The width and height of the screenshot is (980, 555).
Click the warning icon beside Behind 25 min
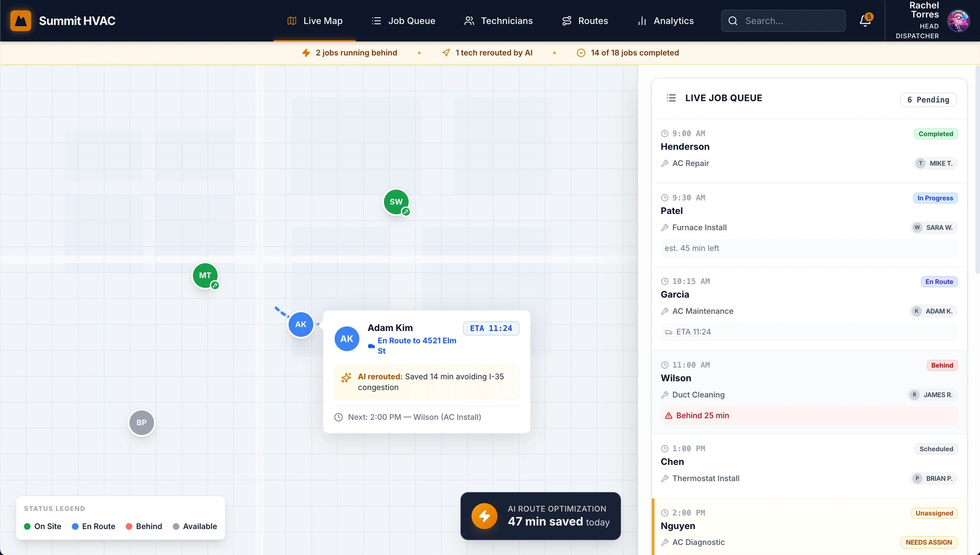(x=668, y=415)
